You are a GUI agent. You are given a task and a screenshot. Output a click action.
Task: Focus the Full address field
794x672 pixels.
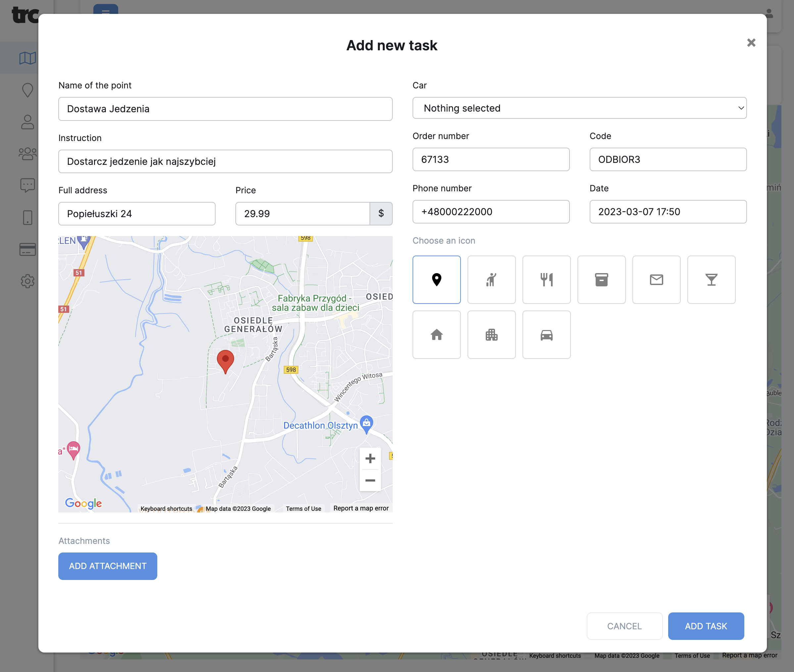[137, 214]
